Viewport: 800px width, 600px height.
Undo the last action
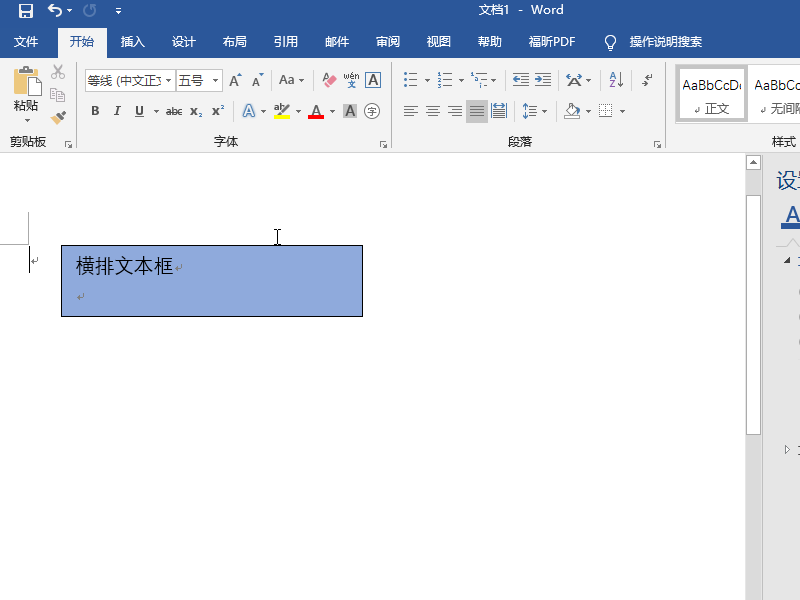55,10
